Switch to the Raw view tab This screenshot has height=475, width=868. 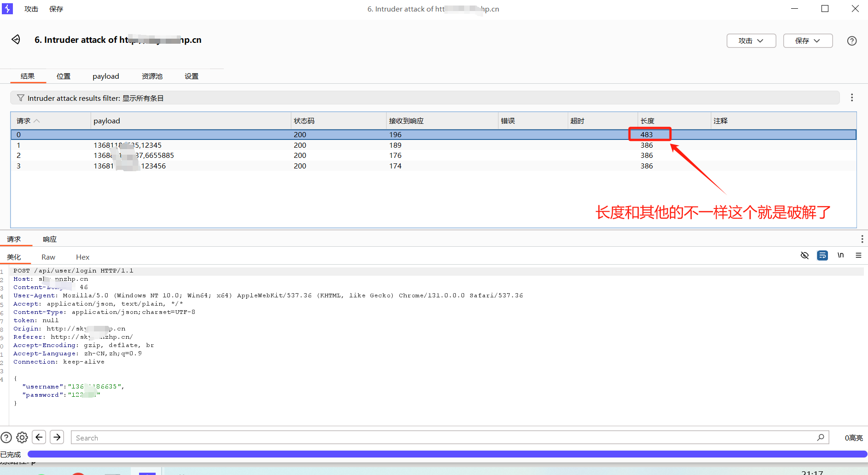click(x=48, y=257)
